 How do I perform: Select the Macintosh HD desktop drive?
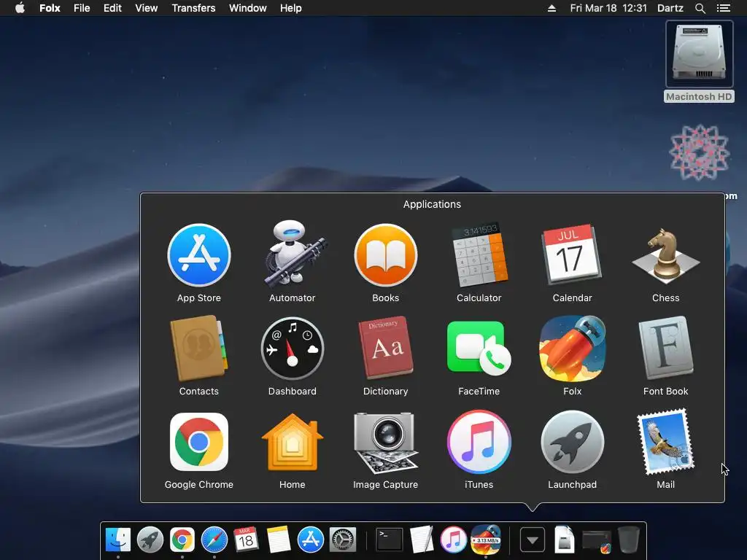[699, 61]
